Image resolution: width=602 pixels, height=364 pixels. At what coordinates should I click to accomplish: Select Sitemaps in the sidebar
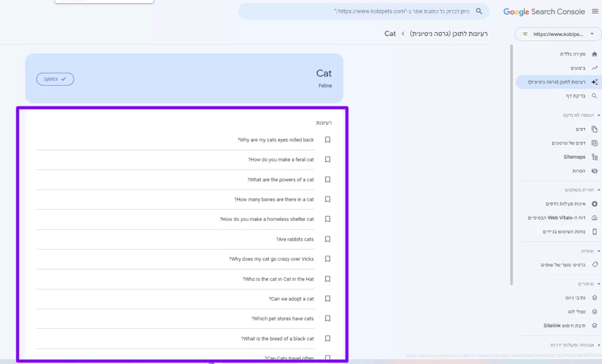pyautogui.click(x=574, y=157)
